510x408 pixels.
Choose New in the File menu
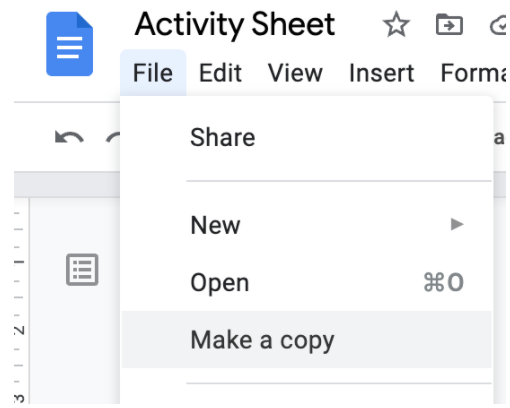pos(307,225)
